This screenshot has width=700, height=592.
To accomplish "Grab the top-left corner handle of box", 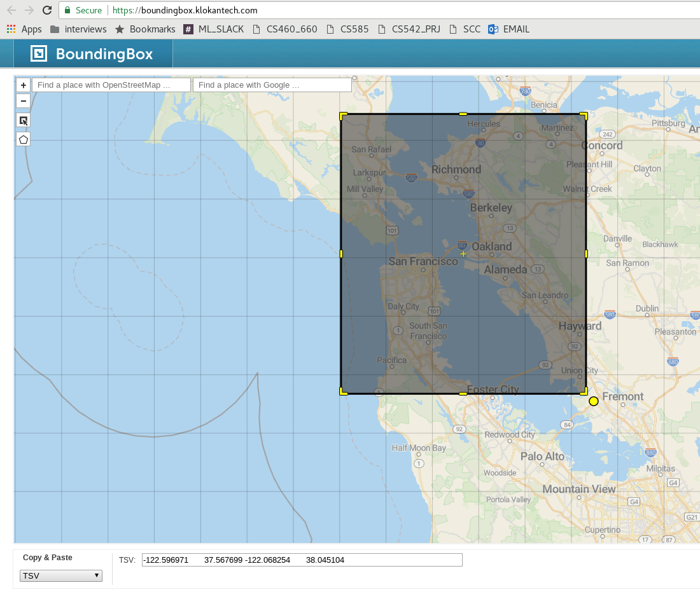I will click(x=343, y=116).
